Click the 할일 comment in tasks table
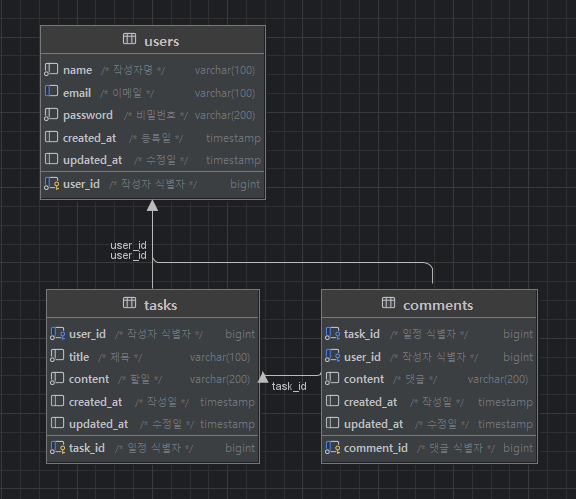The image size is (576, 499). (x=140, y=379)
